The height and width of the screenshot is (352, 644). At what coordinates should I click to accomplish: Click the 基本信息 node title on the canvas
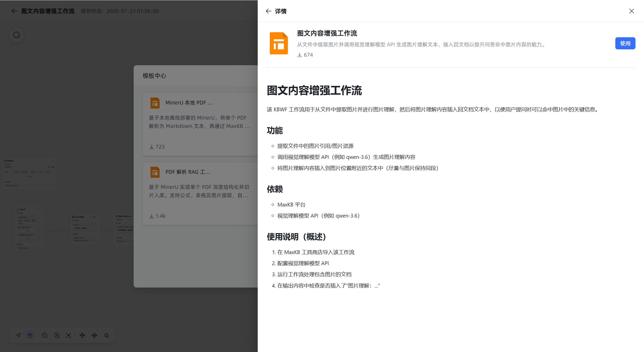coord(10,161)
